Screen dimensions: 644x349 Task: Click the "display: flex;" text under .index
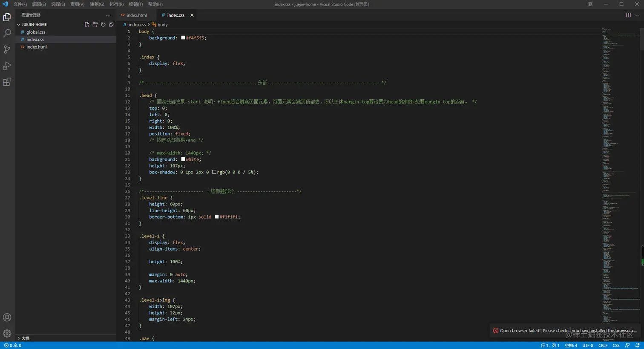(167, 63)
